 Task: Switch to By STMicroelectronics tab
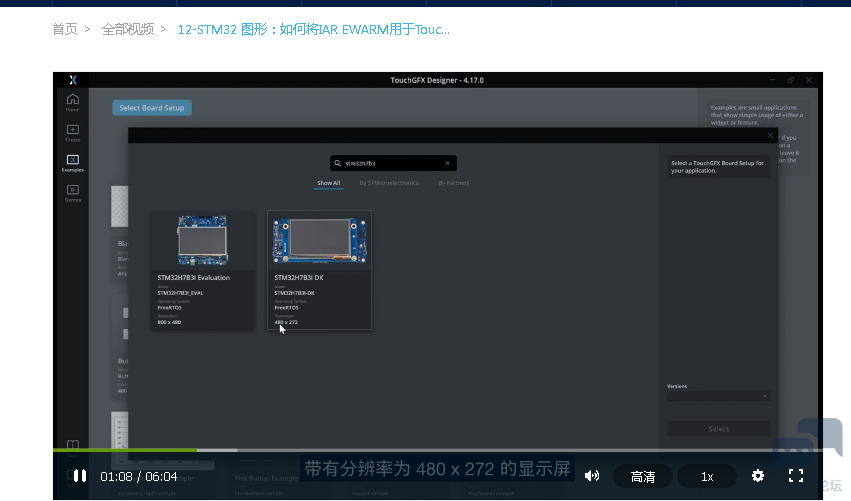389,183
